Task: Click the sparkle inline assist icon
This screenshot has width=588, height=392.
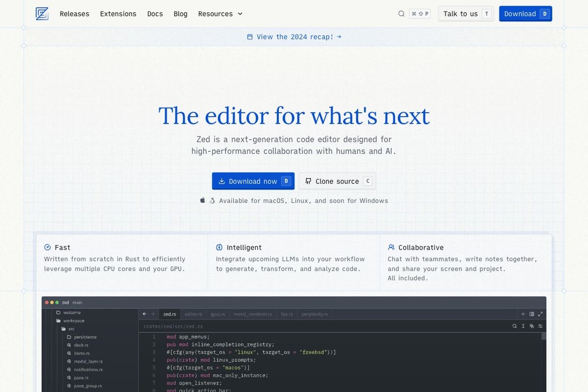Action: pyautogui.click(x=532, y=326)
